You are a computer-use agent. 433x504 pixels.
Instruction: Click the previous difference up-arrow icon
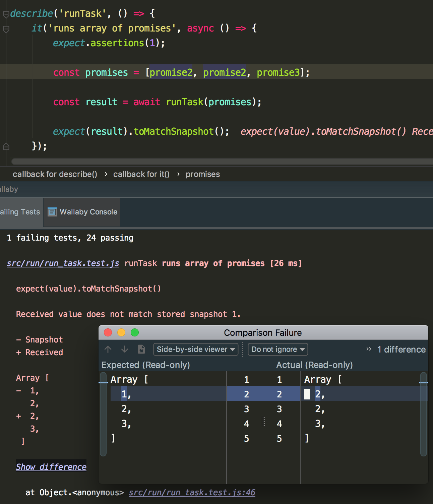point(108,349)
